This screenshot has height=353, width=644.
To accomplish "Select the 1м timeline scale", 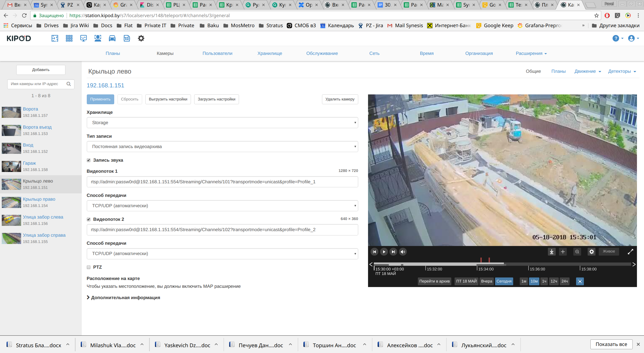I will click(524, 281).
